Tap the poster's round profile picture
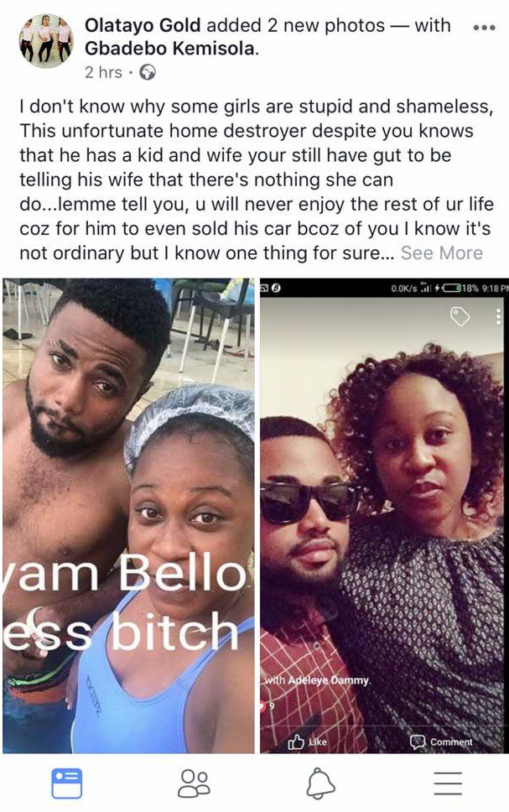The width and height of the screenshot is (509, 812). pyautogui.click(x=46, y=41)
